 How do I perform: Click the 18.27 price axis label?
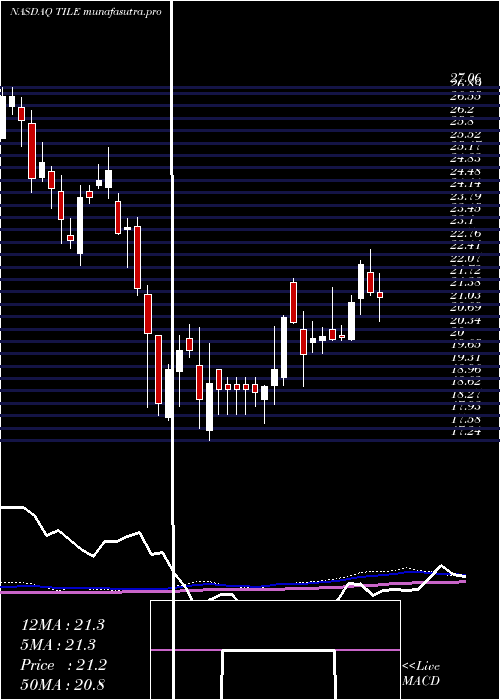pos(466,394)
